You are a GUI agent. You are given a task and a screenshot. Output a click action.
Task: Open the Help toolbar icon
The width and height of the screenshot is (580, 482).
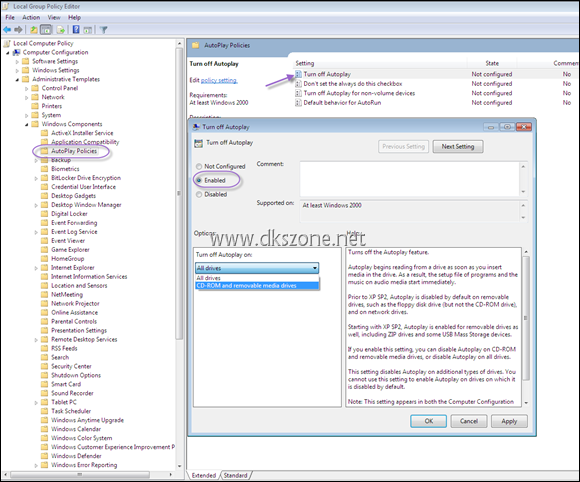click(x=76, y=30)
